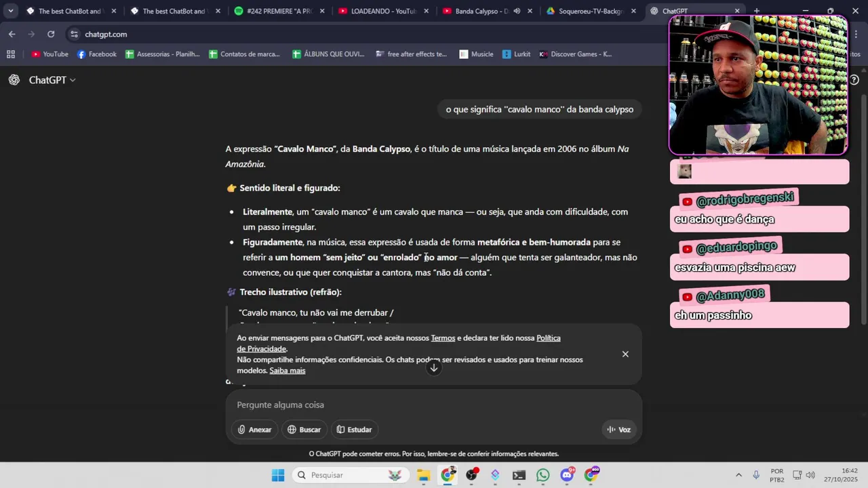Open Facebook bookmark
Screen dimensions: 868x488
click(97, 54)
